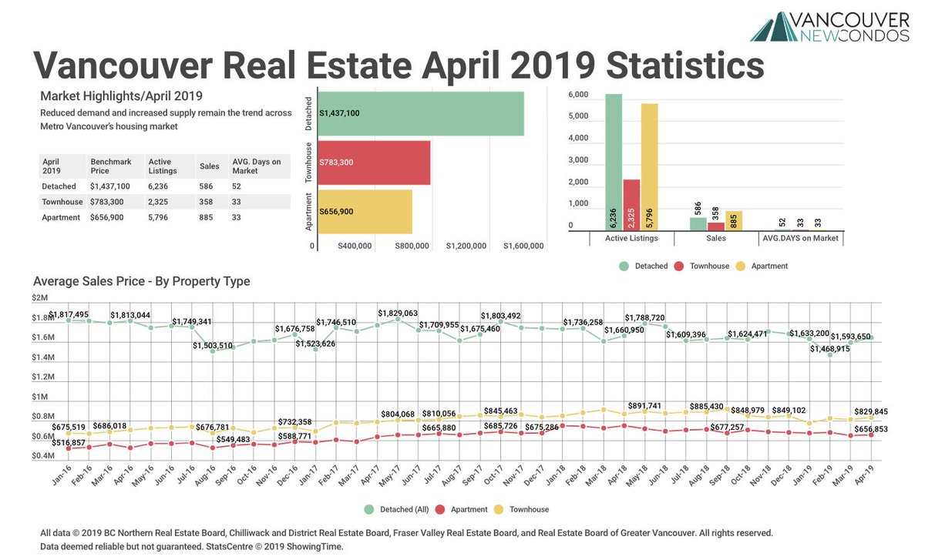
Task: Click the red Townhouse legend dot
Action: (x=680, y=266)
